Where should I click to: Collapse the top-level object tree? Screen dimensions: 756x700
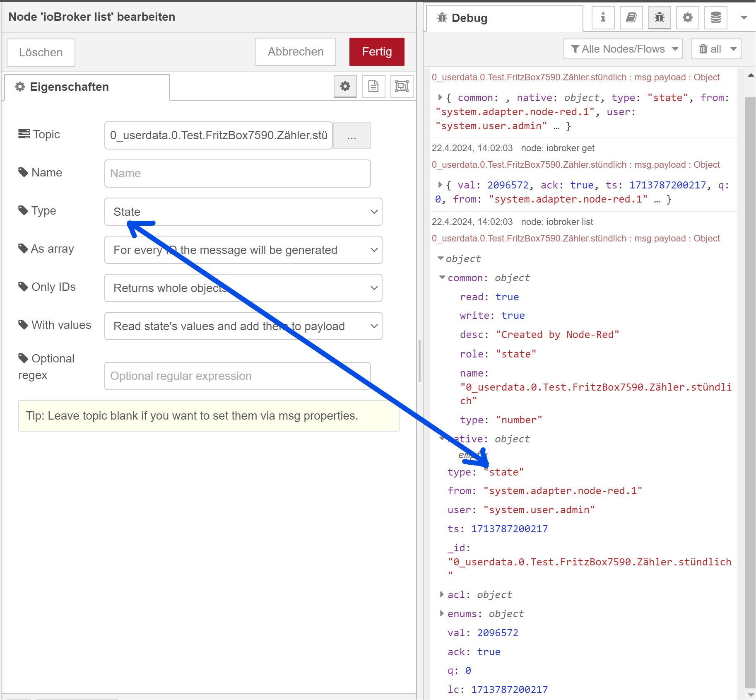coord(441,258)
